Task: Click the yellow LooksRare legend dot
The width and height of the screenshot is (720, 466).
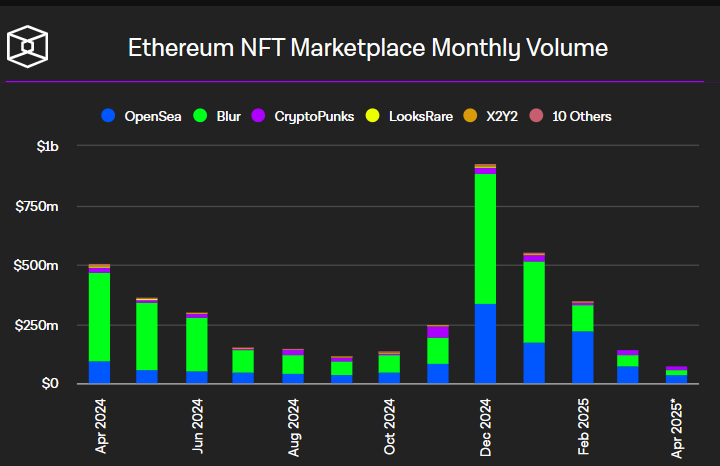Action: pos(372,116)
